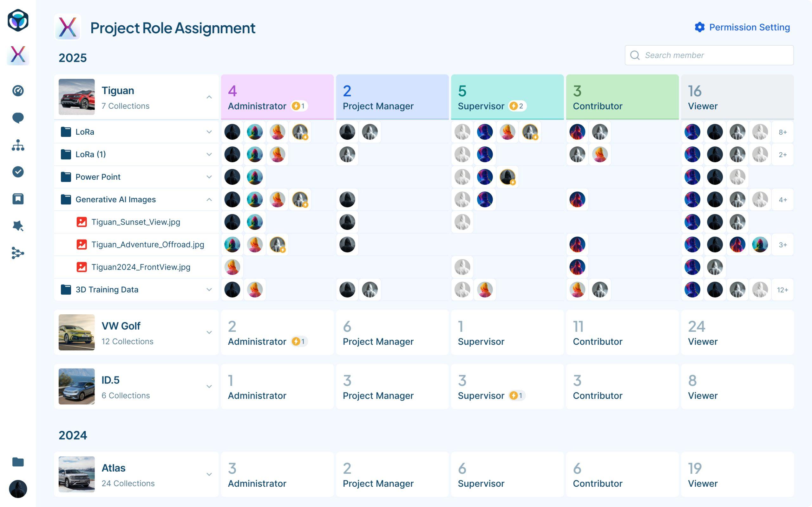The width and height of the screenshot is (812, 507).
Task: Expand the VW Golf project details
Action: 209,332
